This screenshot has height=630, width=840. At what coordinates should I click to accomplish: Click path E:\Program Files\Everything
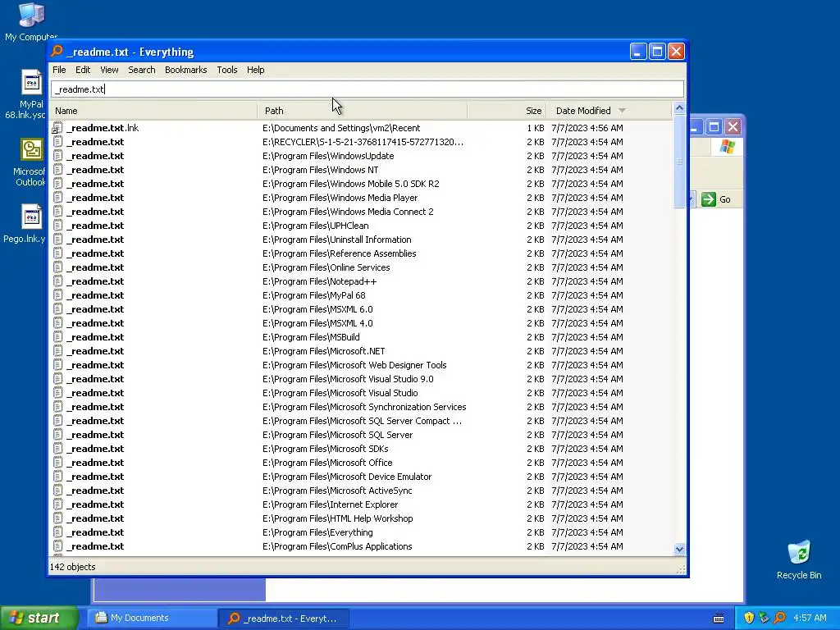(x=317, y=532)
